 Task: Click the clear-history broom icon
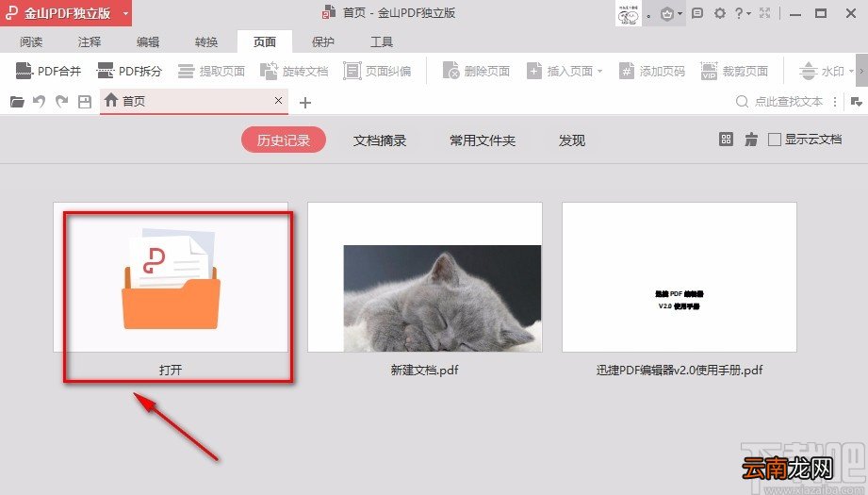click(x=750, y=139)
